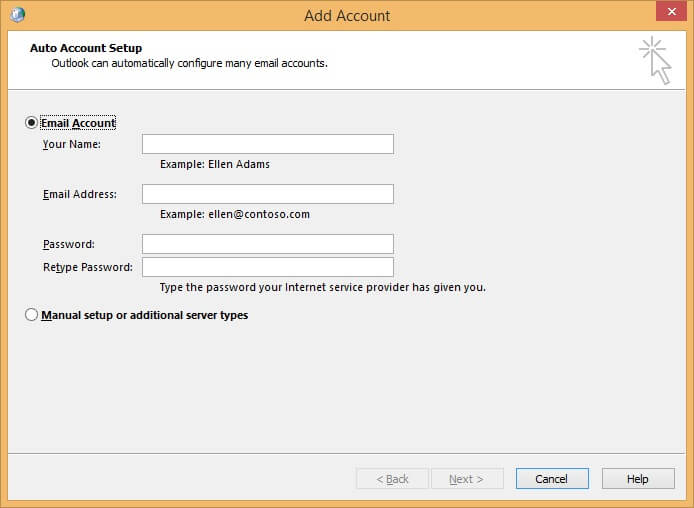Click into the Password field
694x508 pixels.
267,244
